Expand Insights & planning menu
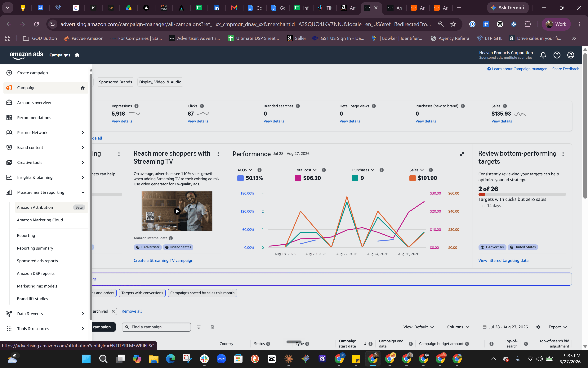This screenshot has width=588, height=368. [83, 177]
